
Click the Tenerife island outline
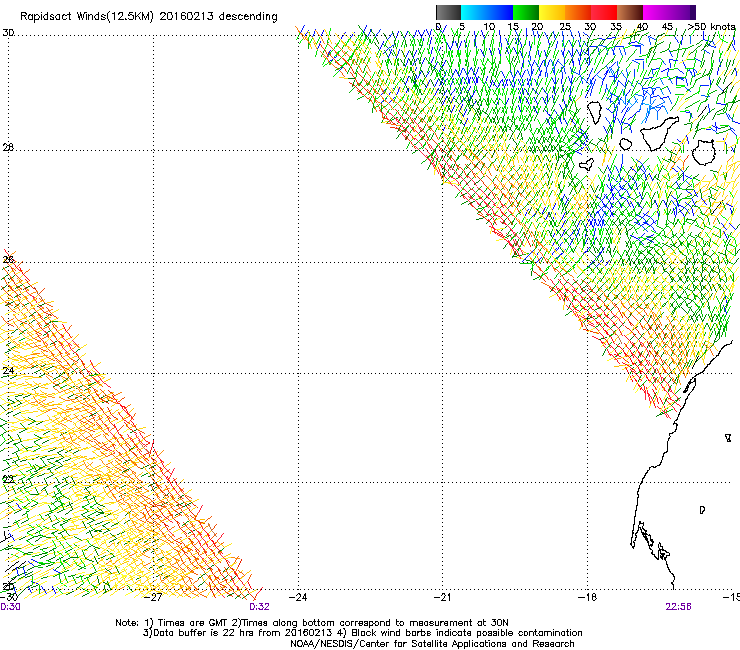point(659,134)
